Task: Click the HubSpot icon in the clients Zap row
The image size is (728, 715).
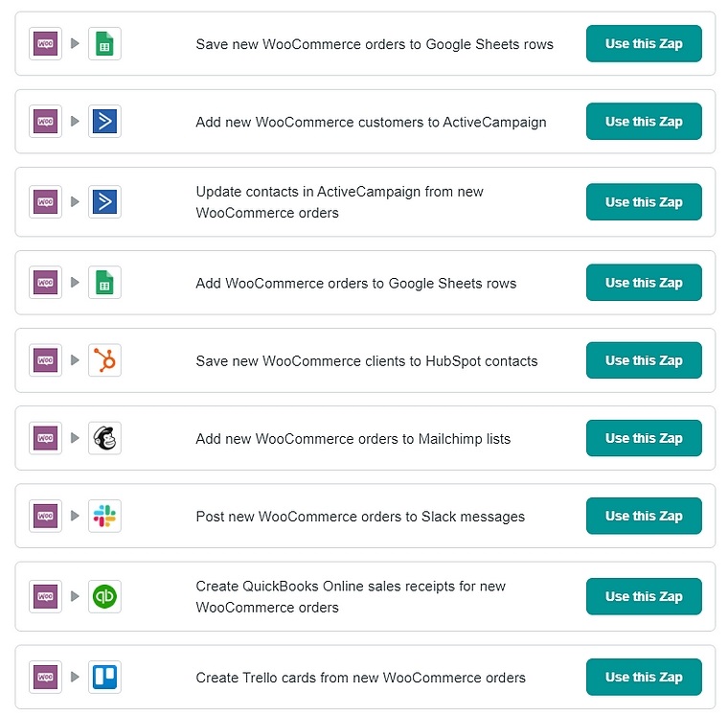Action: (x=104, y=360)
